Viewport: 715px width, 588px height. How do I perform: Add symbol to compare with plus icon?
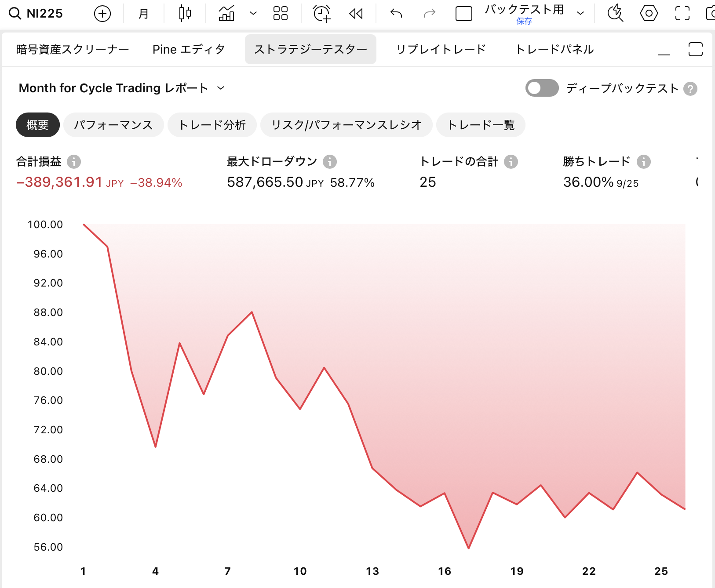coord(102,14)
